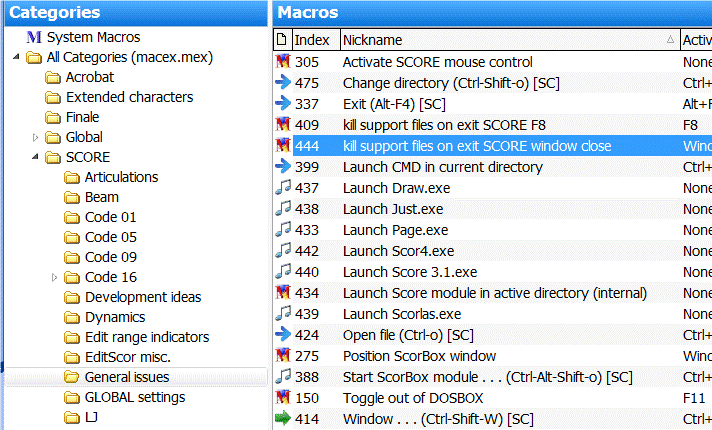Select the Code 01 category
Screen dimensions: 712x430
pyautogui.click(x=110, y=217)
